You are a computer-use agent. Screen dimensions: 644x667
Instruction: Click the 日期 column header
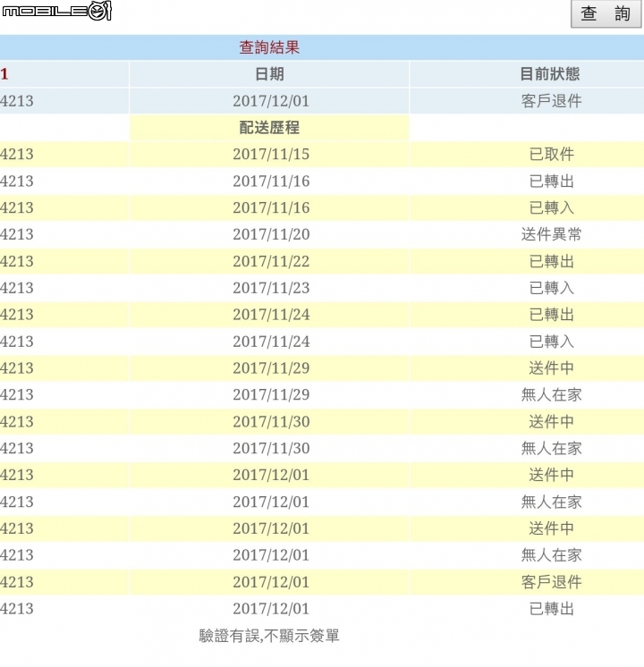coord(269,74)
